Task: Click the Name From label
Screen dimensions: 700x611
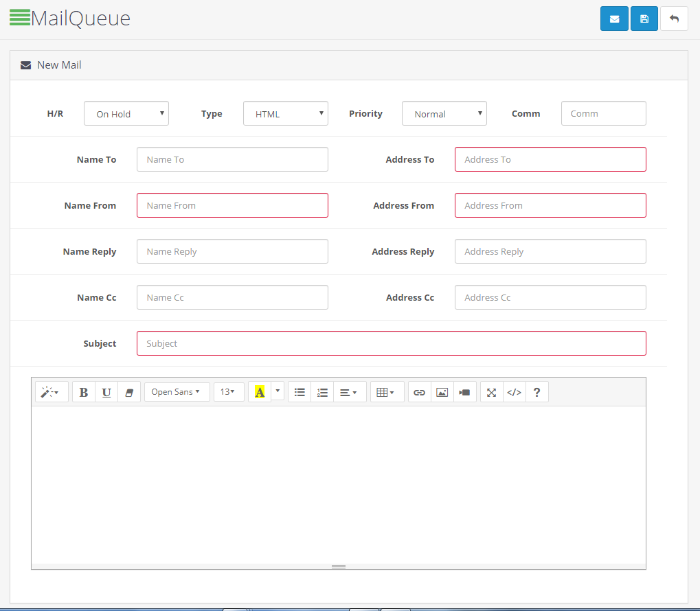Action: (x=90, y=206)
